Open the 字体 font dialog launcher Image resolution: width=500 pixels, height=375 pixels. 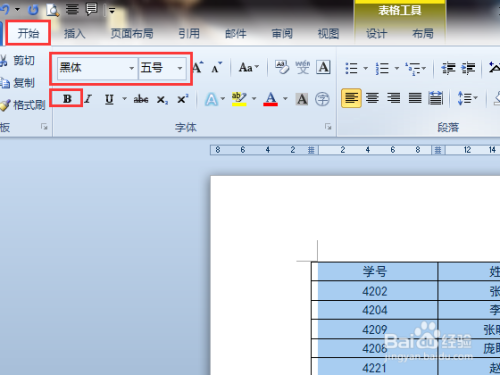coord(328,127)
